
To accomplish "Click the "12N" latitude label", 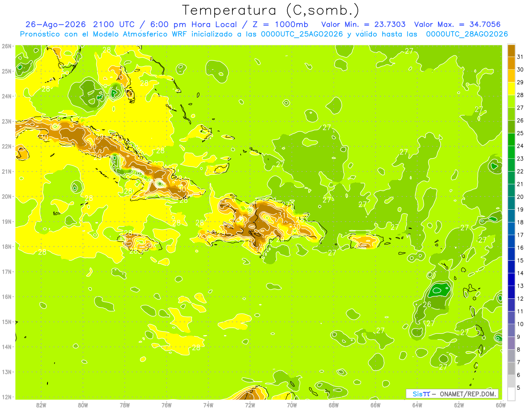I will tap(7, 397).
